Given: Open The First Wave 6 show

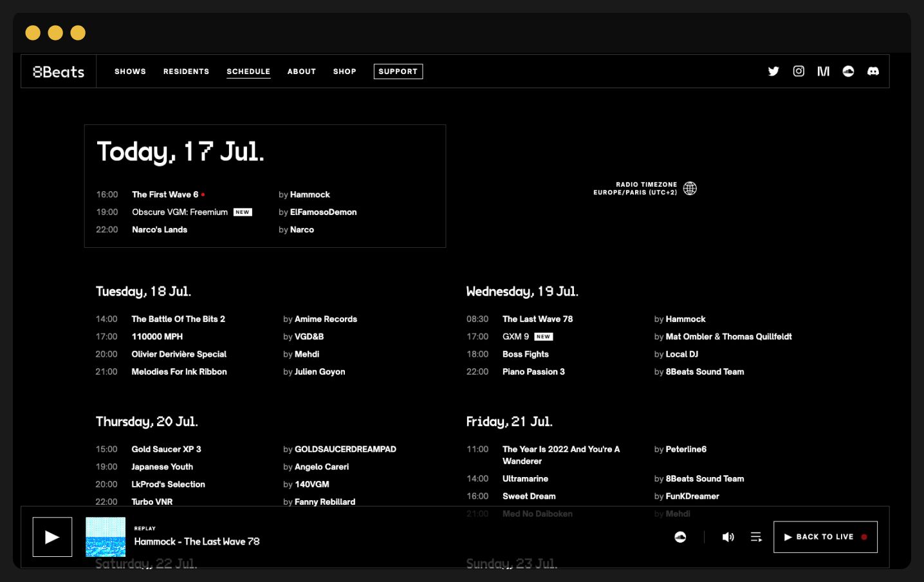Looking at the screenshot, I should click(165, 194).
